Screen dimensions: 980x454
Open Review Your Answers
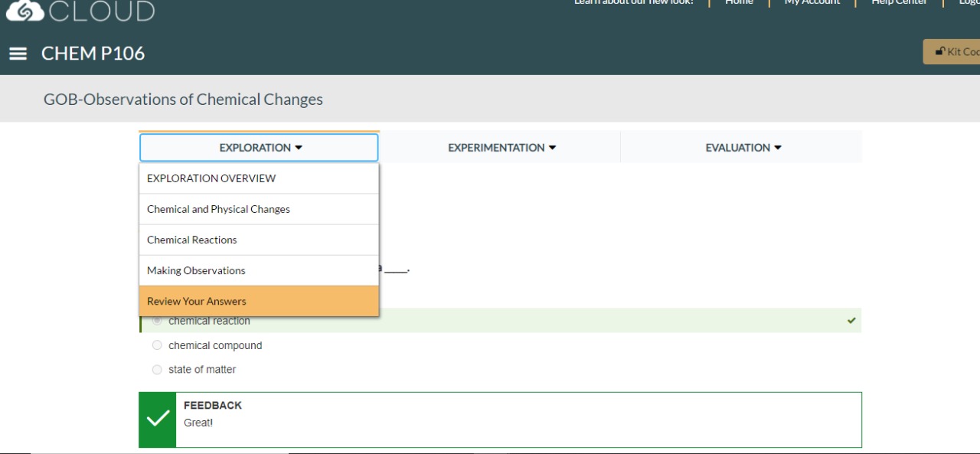(x=197, y=301)
